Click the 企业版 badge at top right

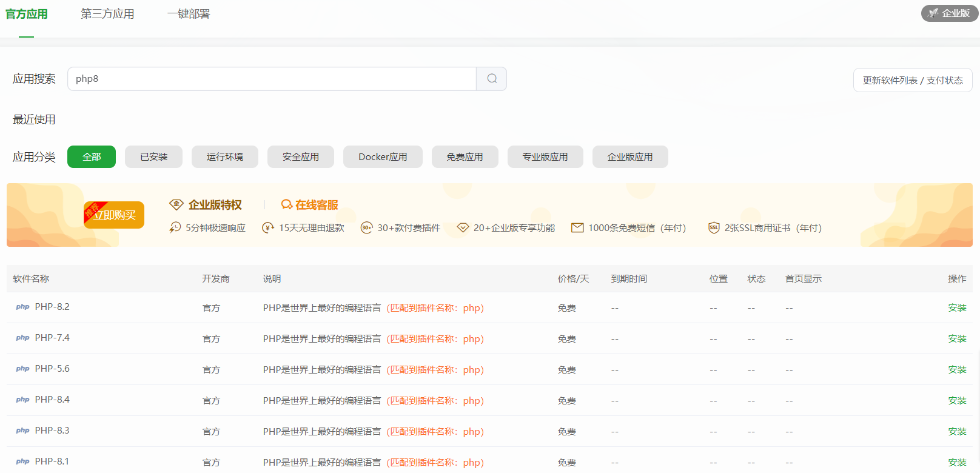[x=949, y=13]
